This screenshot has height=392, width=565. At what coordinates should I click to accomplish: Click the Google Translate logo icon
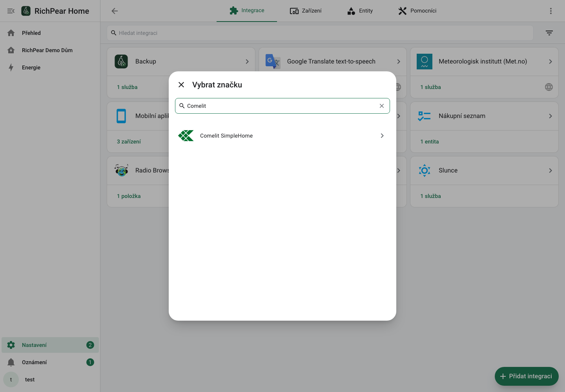[273, 62]
